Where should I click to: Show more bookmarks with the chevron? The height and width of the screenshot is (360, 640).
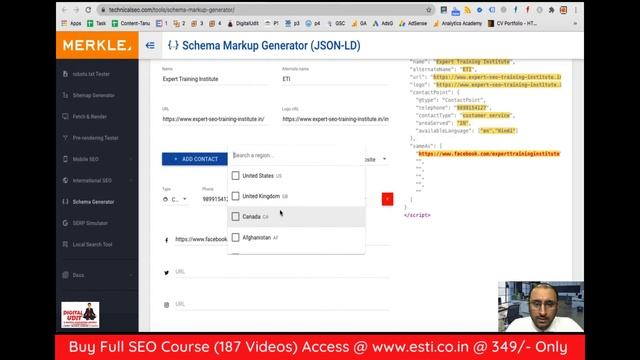575,24
